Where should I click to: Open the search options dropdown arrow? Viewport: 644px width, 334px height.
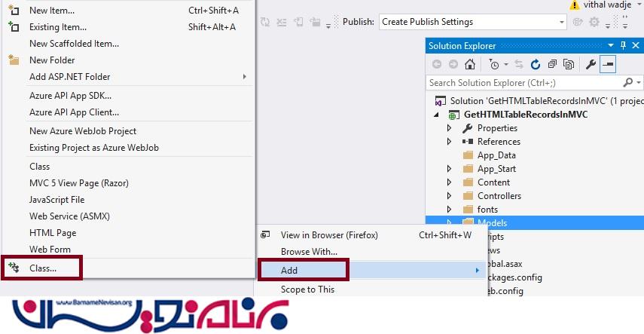[x=639, y=83]
